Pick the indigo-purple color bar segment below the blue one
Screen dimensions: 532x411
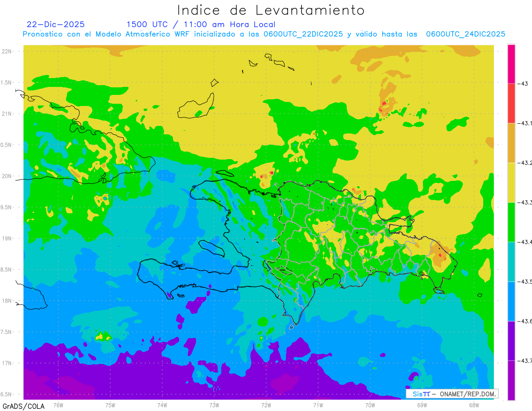coord(511,341)
